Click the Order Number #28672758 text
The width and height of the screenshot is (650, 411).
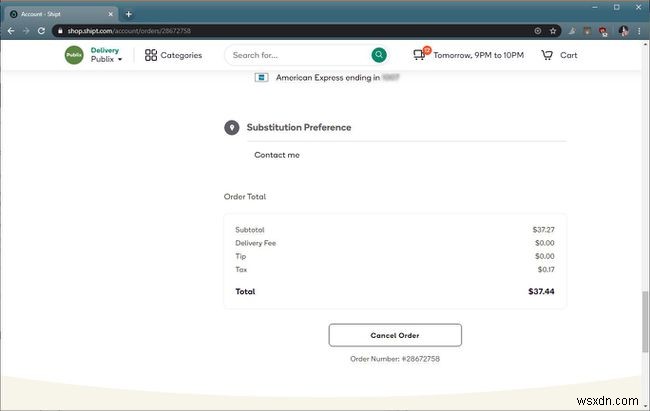(x=395, y=359)
